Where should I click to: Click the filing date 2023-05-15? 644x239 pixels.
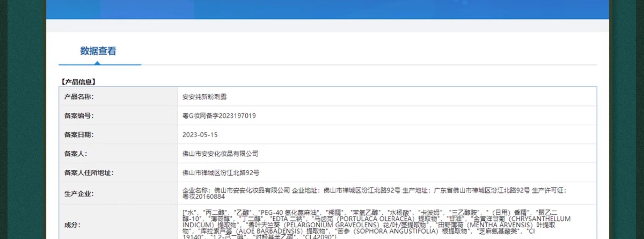pyautogui.click(x=200, y=135)
